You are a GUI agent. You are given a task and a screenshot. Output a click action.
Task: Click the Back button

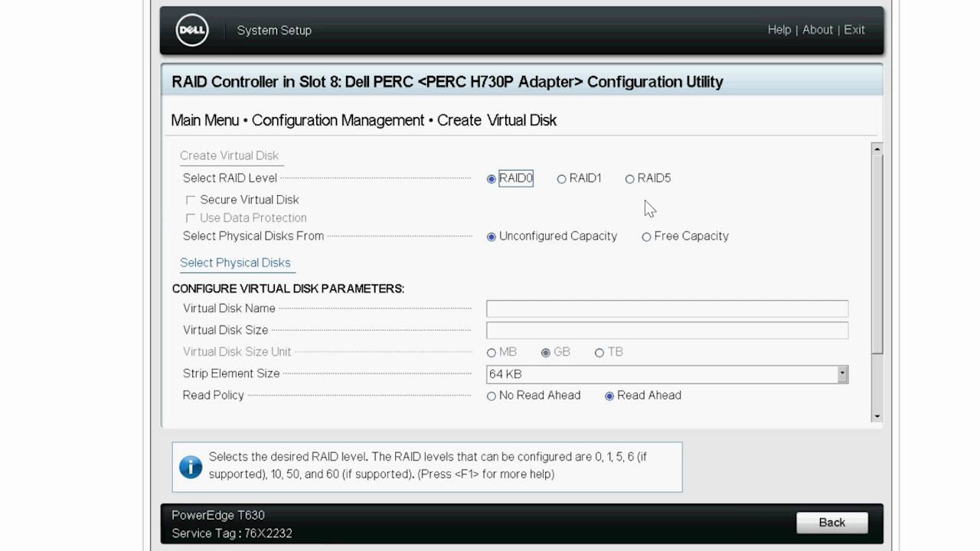[x=832, y=523]
